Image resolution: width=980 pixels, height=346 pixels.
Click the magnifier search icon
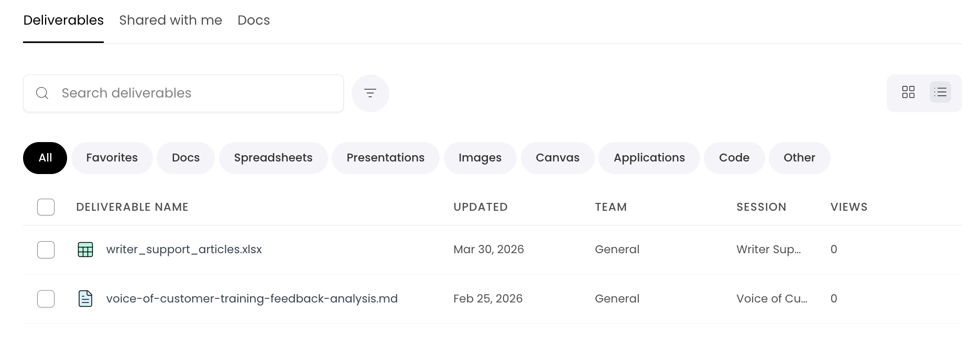pos(42,93)
